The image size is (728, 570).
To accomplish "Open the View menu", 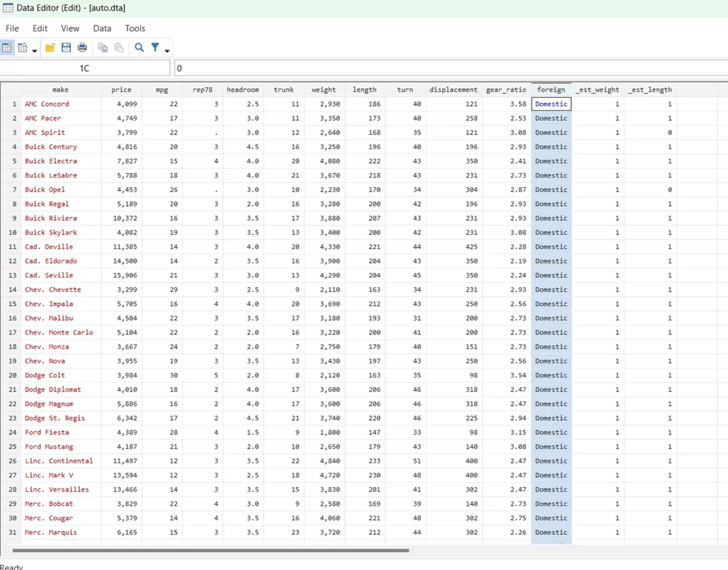I will (x=70, y=28).
